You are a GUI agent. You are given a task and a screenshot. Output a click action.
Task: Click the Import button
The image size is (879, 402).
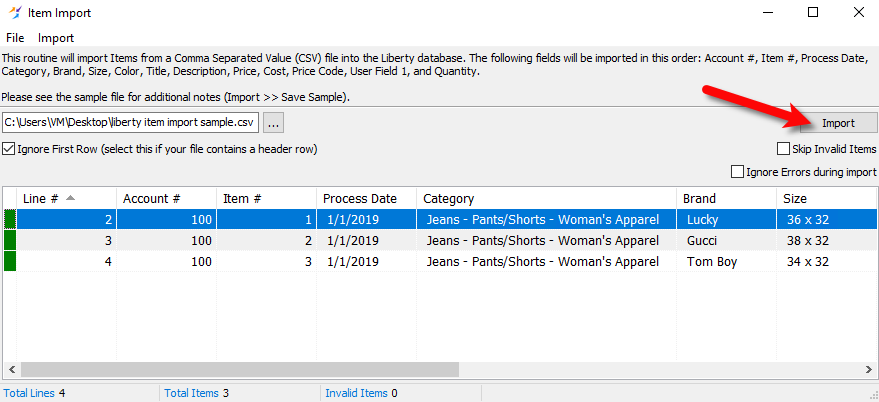tap(838, 123)
